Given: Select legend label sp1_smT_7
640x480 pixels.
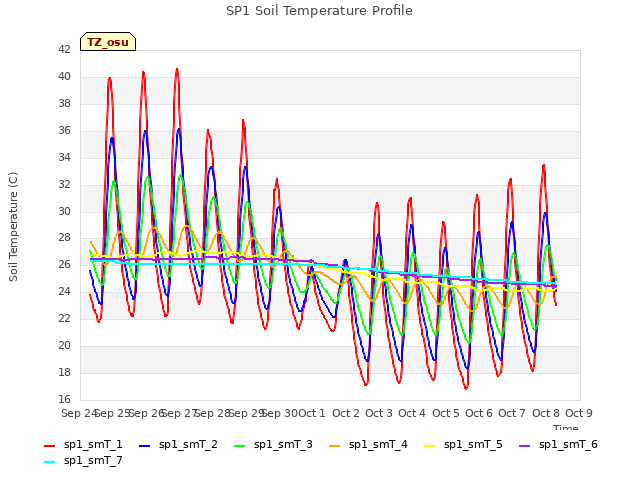Looking at the screenshot, I should pos(93,460).
